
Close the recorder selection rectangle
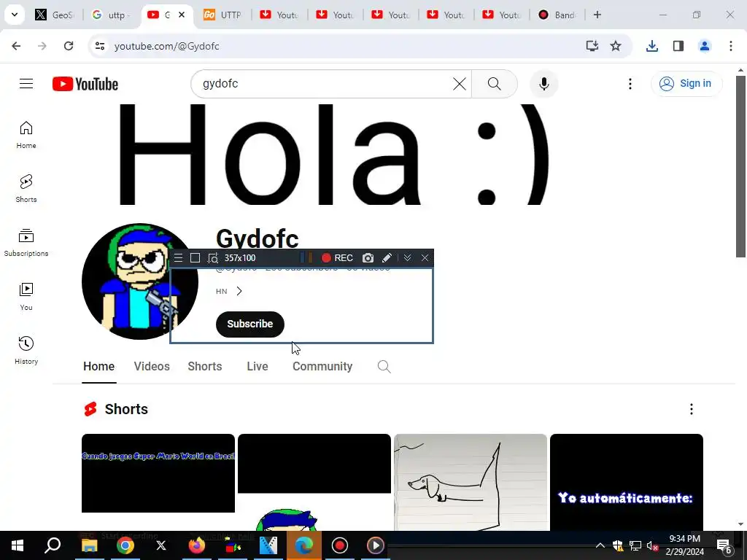point(425,258)
